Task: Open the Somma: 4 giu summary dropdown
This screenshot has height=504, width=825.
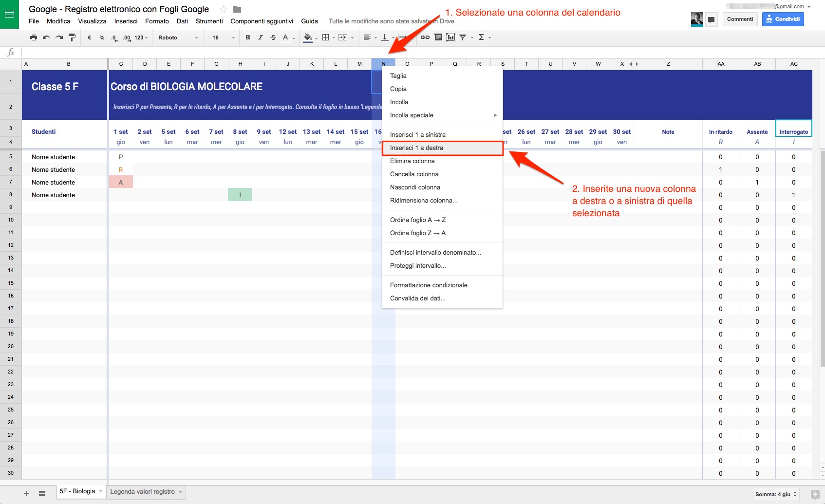Action: (776, 494)
